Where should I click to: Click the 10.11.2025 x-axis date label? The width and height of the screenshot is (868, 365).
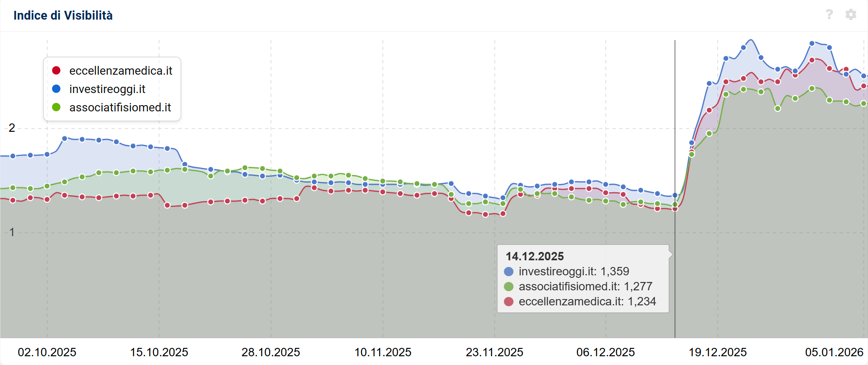click(383, 352)
